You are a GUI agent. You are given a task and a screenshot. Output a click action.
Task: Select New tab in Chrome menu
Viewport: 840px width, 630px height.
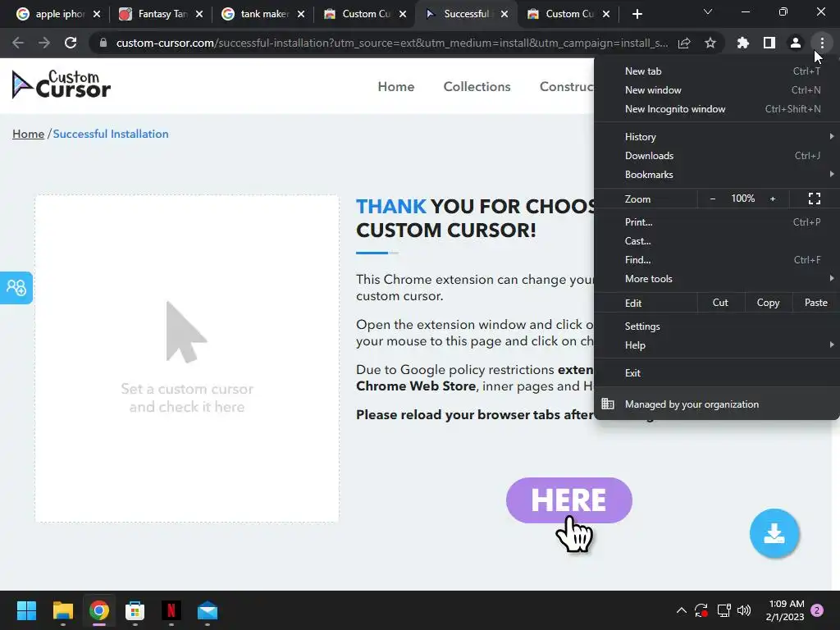[717, 71]
